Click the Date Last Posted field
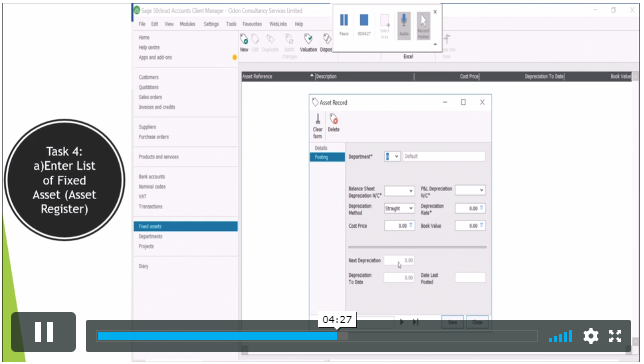The width and height of the screenshot is (644, 364). (470, 278)
